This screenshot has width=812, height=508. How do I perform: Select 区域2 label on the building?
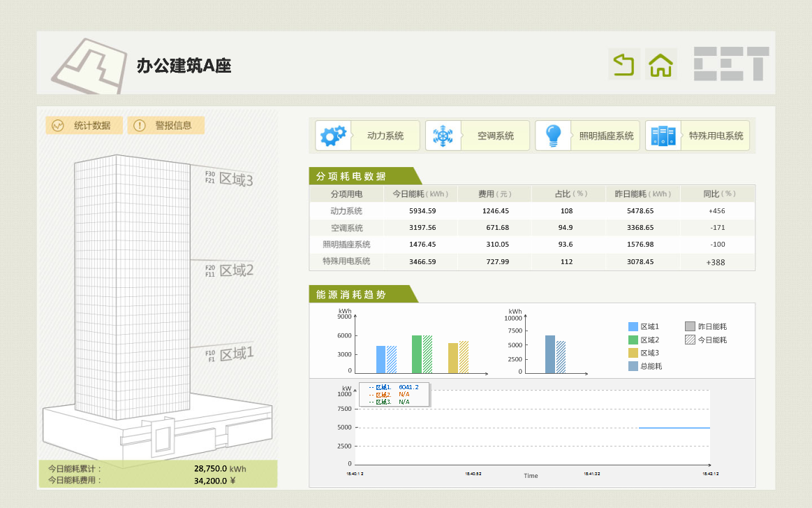(236, 270)
